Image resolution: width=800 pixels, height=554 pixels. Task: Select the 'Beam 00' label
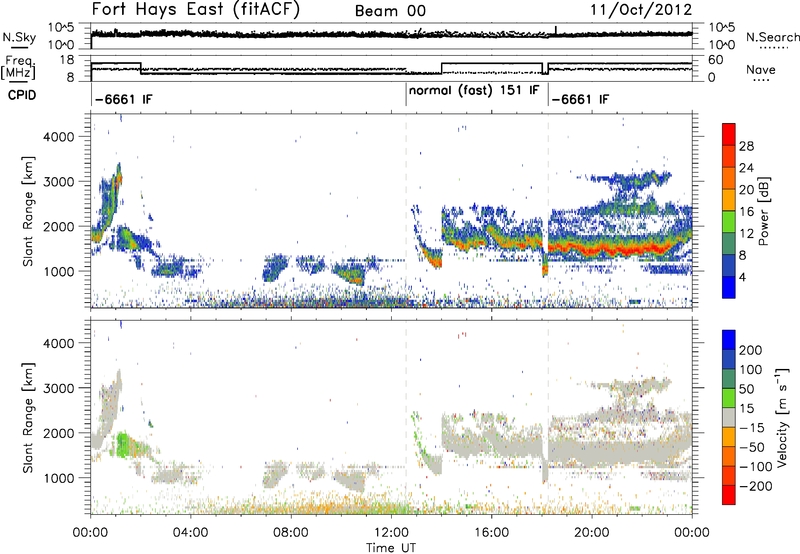pyautogui.click(x=390, y=11)
